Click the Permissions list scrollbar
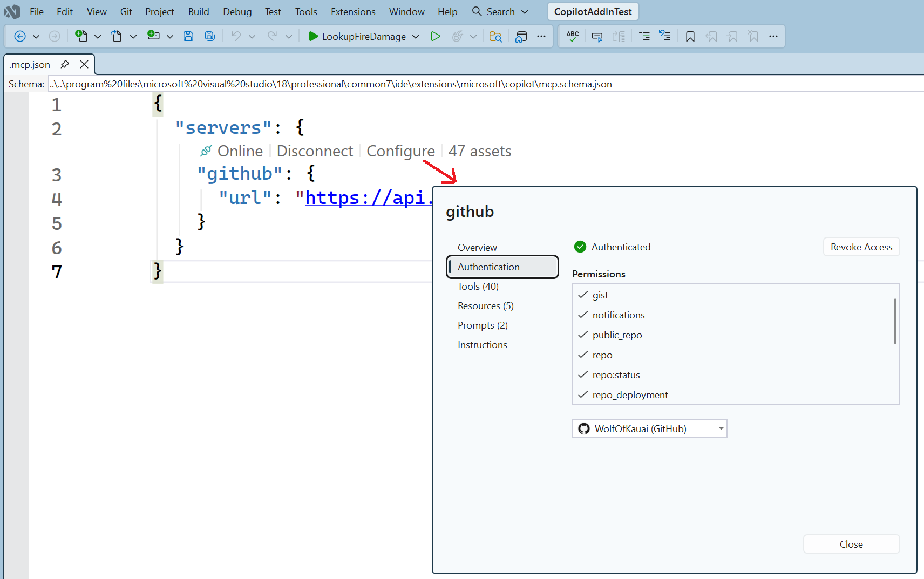924x579 pixels. (x=895, y=321)
